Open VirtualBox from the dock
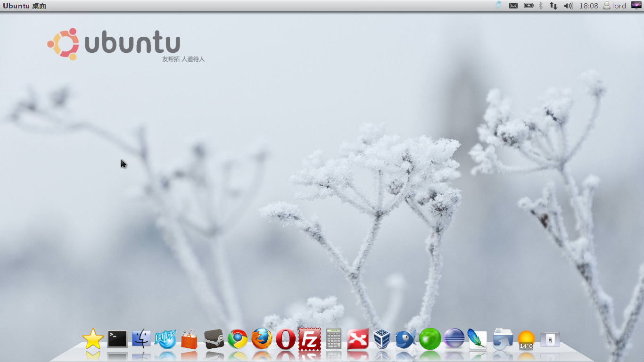 pyautogui.click(x=382, y=339)
